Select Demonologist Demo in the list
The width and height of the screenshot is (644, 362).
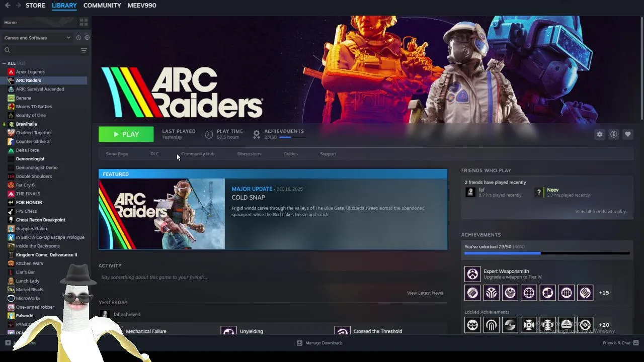point(37,167)
